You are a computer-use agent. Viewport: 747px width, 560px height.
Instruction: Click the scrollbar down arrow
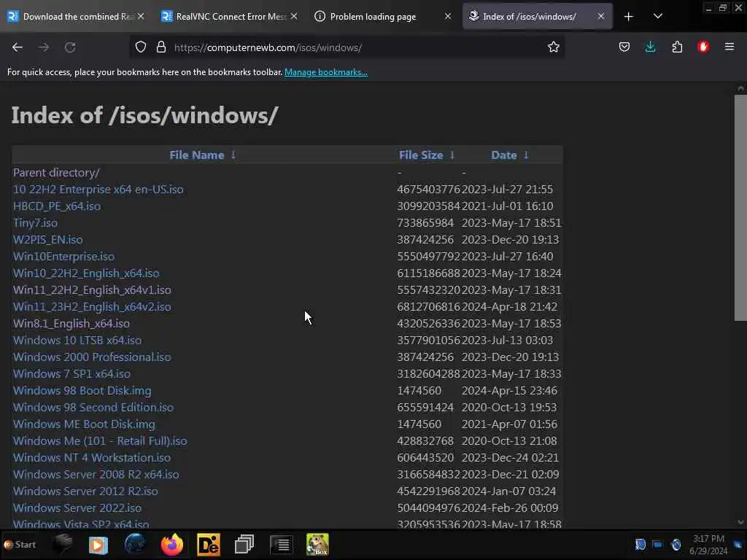pos(740,522)
